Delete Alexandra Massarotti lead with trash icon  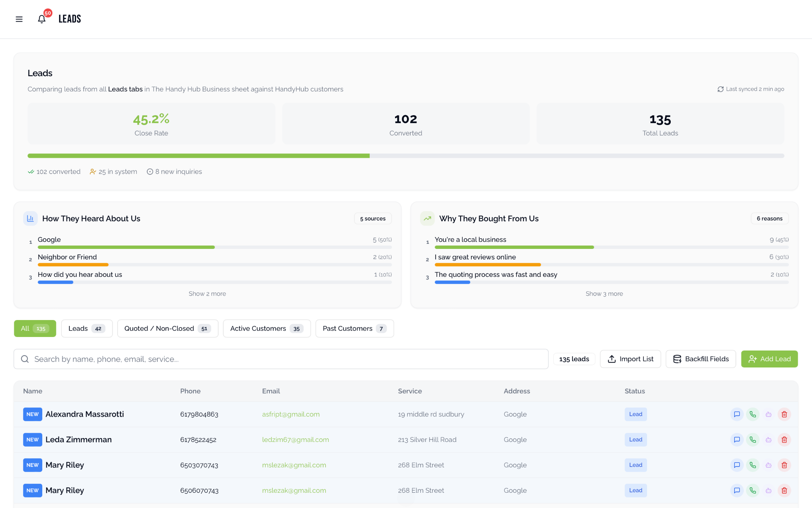(784, 414)
